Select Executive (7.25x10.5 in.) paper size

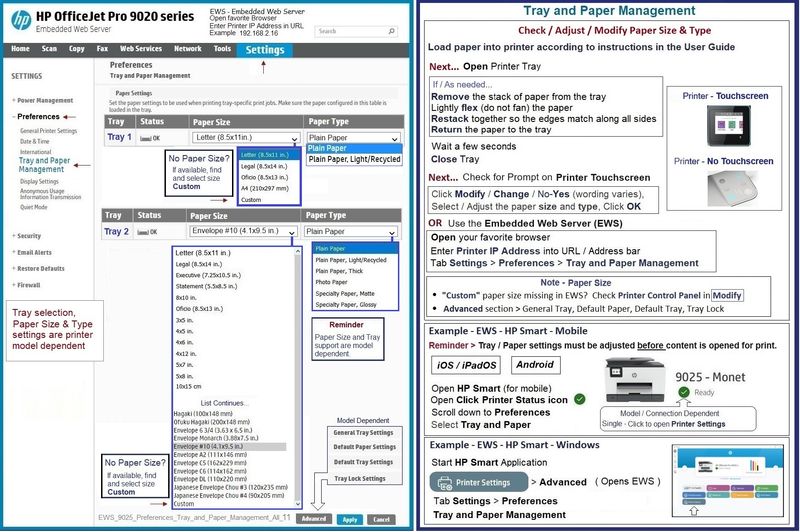[x=208, y=275]
